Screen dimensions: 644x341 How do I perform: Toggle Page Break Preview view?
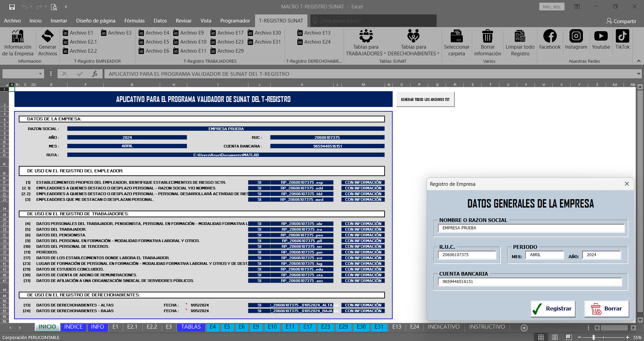tap(568, 337)
